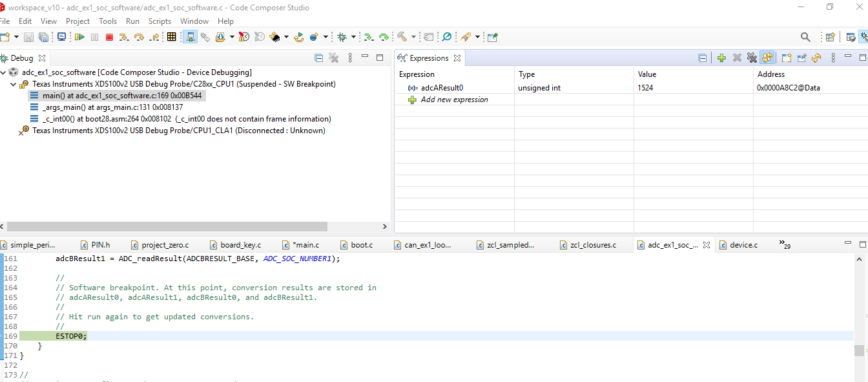Switch to the device.c editor tab
Viewport: 868px width, 382px height.
[743, 245]
